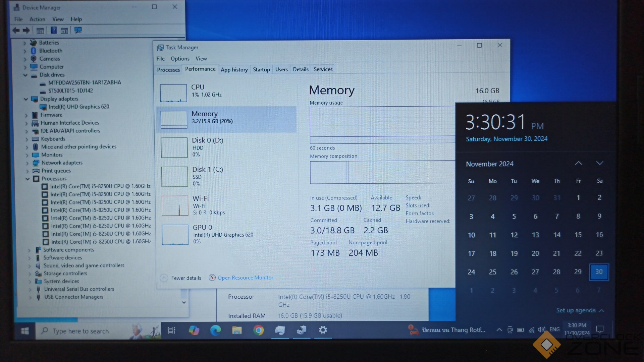Click the scan for hardware changes monitor icon
Viewport: 644px width, 362px height.
78,31
